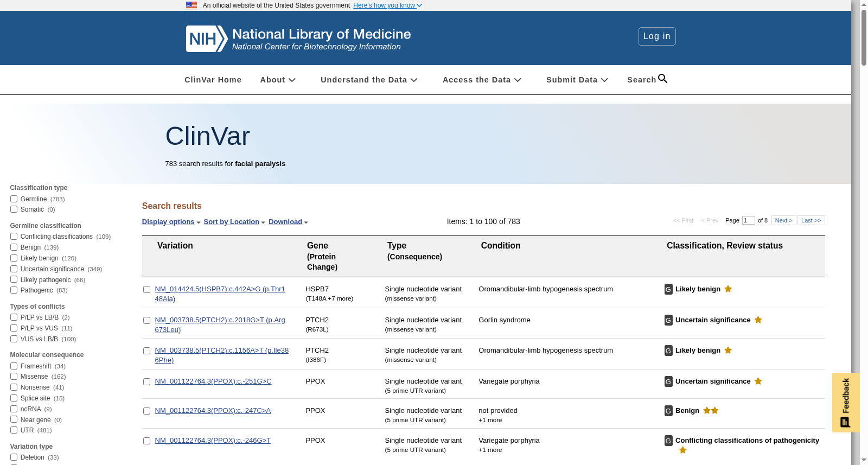This screenshot has height=465, width=868.
Task: Click the Feedback side tab
Action: click(846, 402)
